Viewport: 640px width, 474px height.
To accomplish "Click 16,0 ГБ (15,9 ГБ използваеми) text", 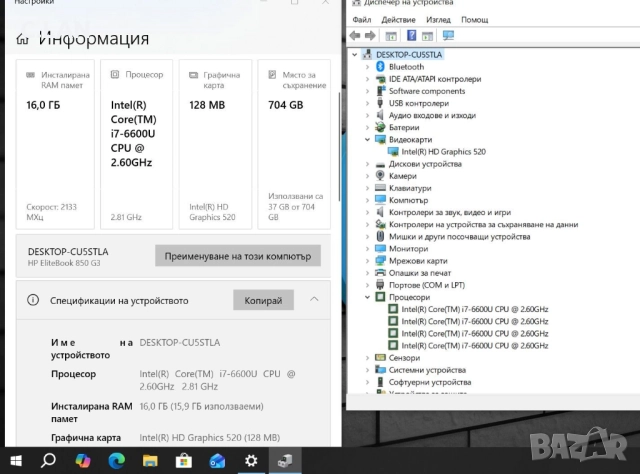I will (x=201, y=406).
